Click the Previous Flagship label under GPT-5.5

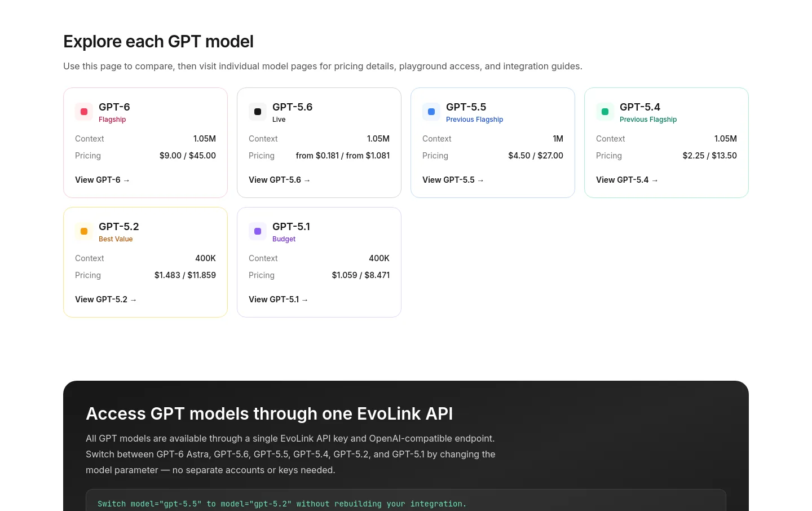[474, 120]
